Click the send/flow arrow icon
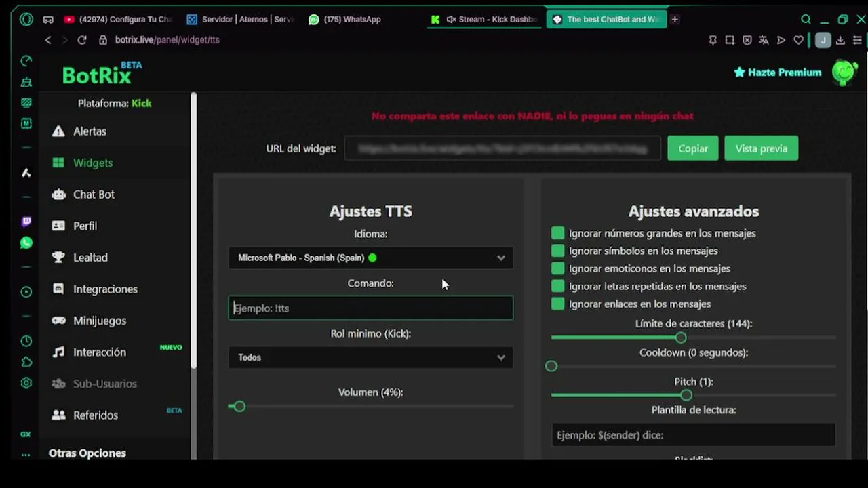Viewport: 868px width, 488px height. 781,41
